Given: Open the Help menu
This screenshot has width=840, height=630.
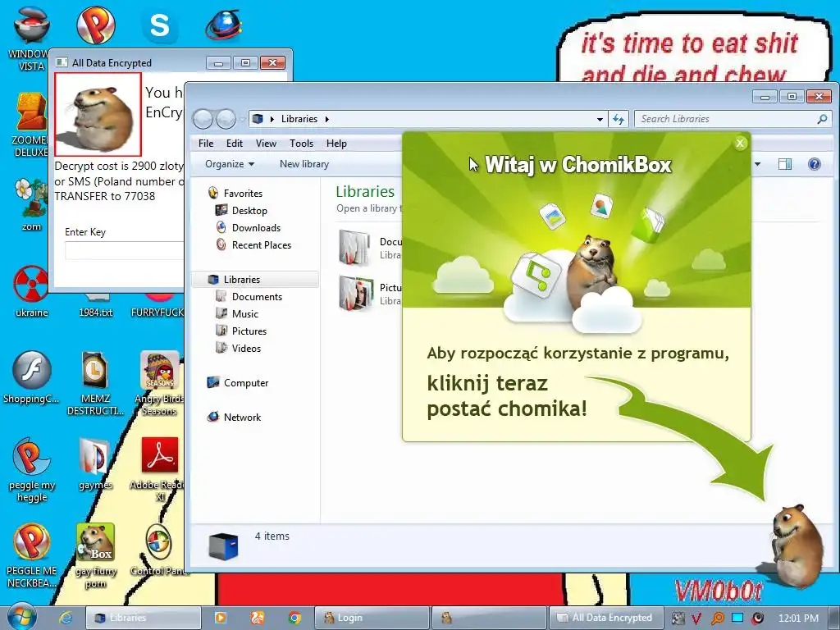Looking at the screenshot, I should click(336, 143).
